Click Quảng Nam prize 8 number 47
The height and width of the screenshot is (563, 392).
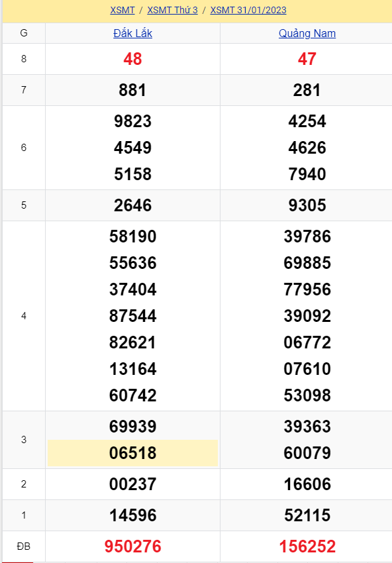(x=307, y=59)
